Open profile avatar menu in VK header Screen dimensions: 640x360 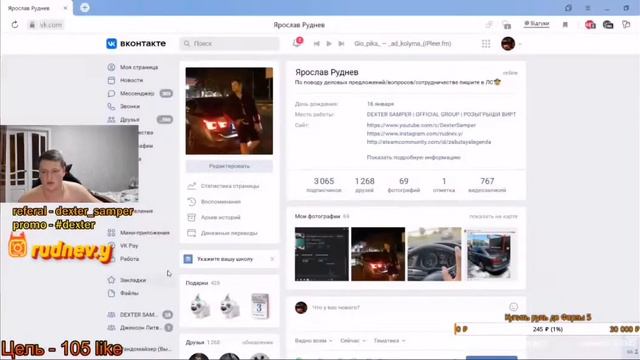point(508,44)
